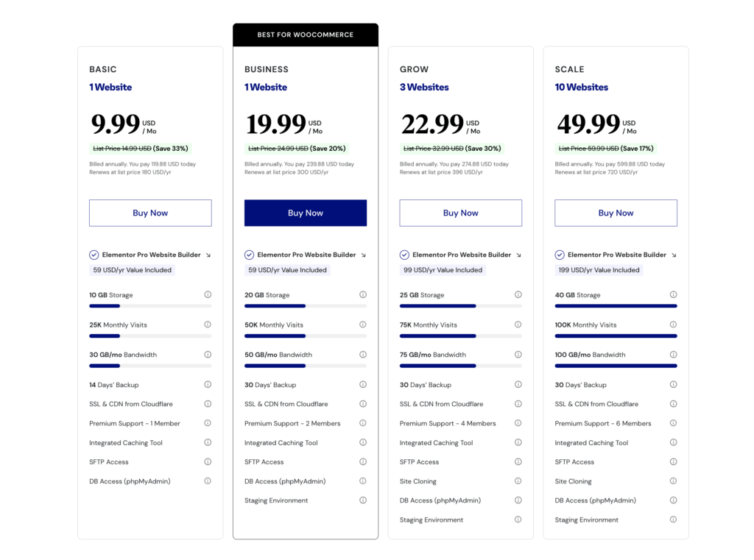The height and width of the screenshot is (560, 754).
Task: Click info icon for Scale Premium Support
Action: pyautogui.click(x=674, y=423)
